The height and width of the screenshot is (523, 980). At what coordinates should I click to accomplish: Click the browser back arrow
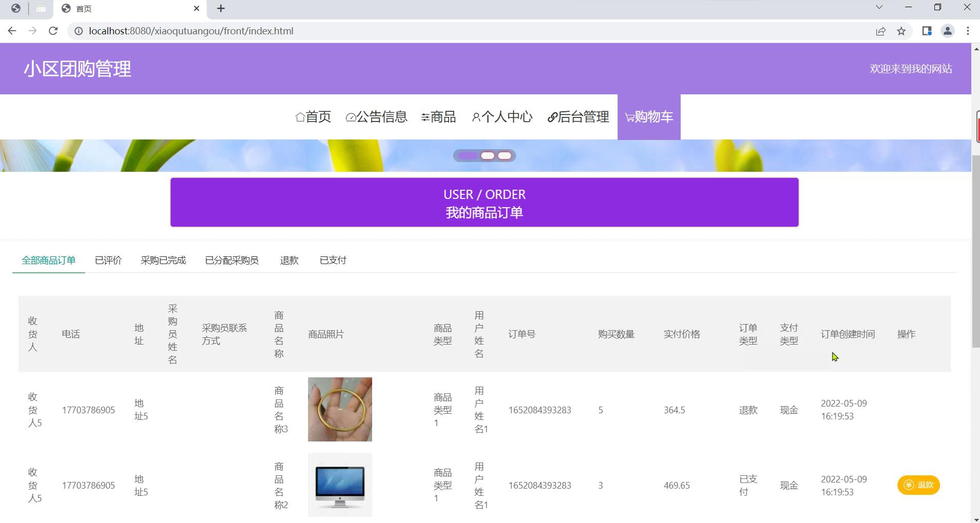tap(12, 31)
